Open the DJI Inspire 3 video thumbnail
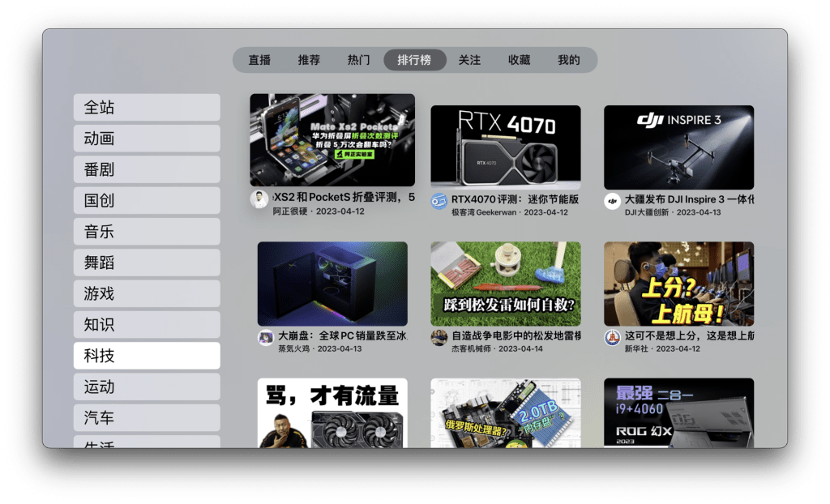This screenshot has height=504, width=830. 678,147
